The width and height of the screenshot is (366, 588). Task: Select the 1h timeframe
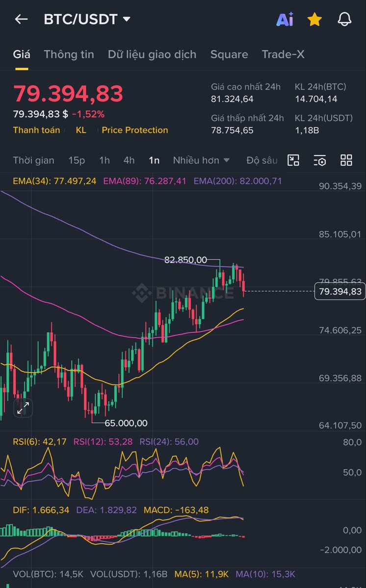(x=104, y=160)
